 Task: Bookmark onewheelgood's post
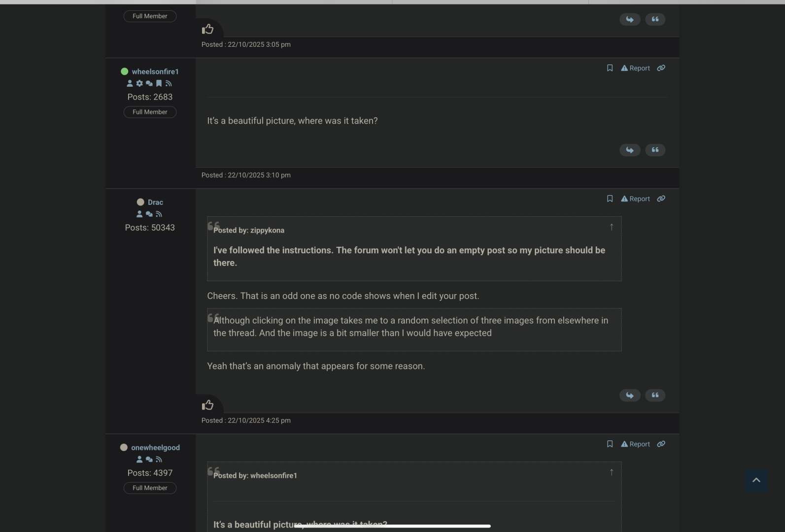610,444
